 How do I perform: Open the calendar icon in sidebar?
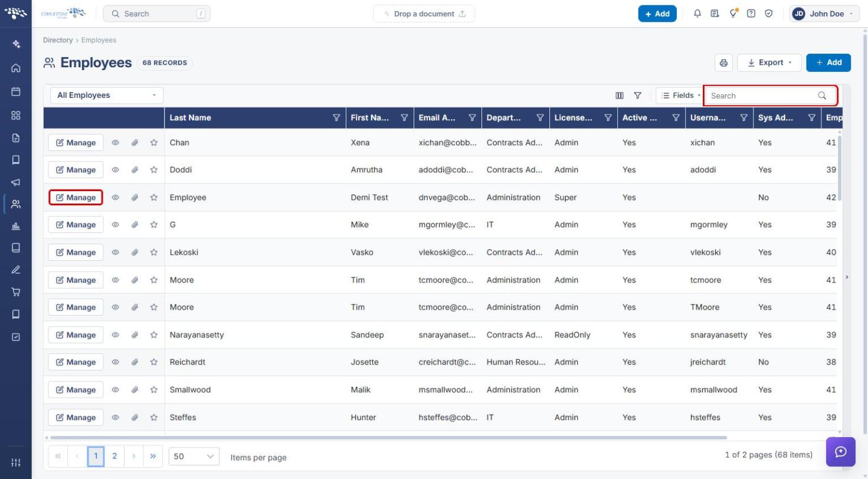point(16,91)
